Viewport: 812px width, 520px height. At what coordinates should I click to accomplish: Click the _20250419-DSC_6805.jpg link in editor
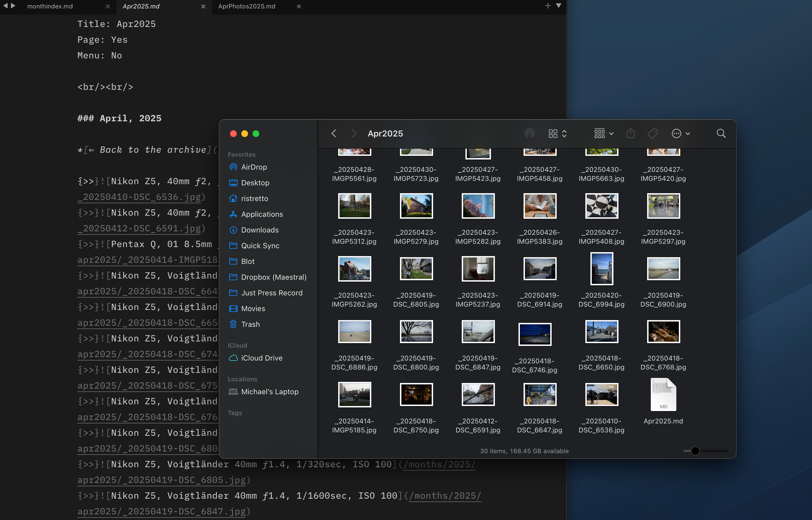point(162,480)
